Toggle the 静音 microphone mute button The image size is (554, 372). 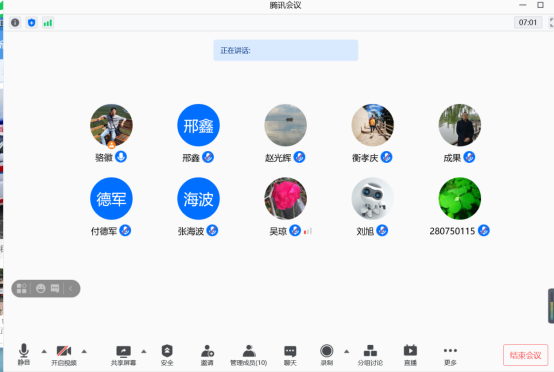(24, 354)
